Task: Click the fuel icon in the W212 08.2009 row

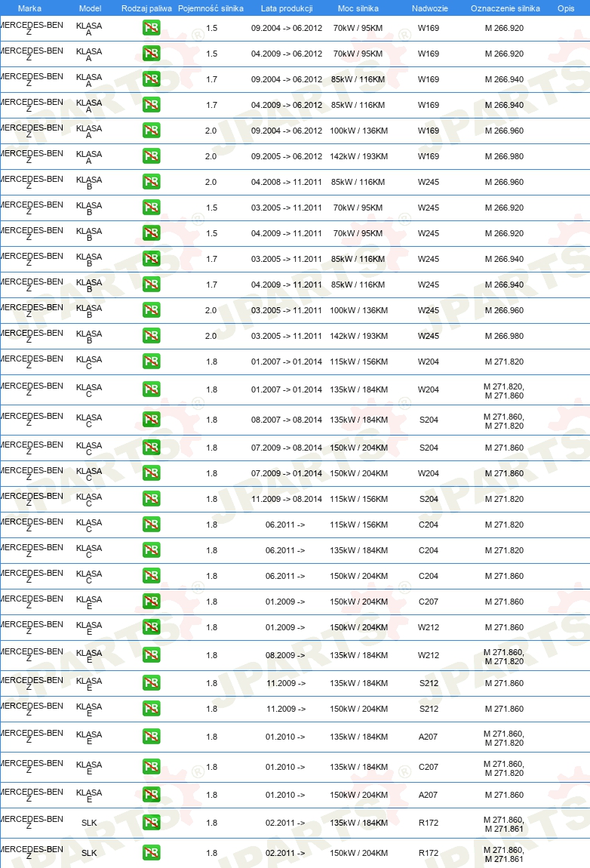Action: pyautogui.click(x=151, y=655)
